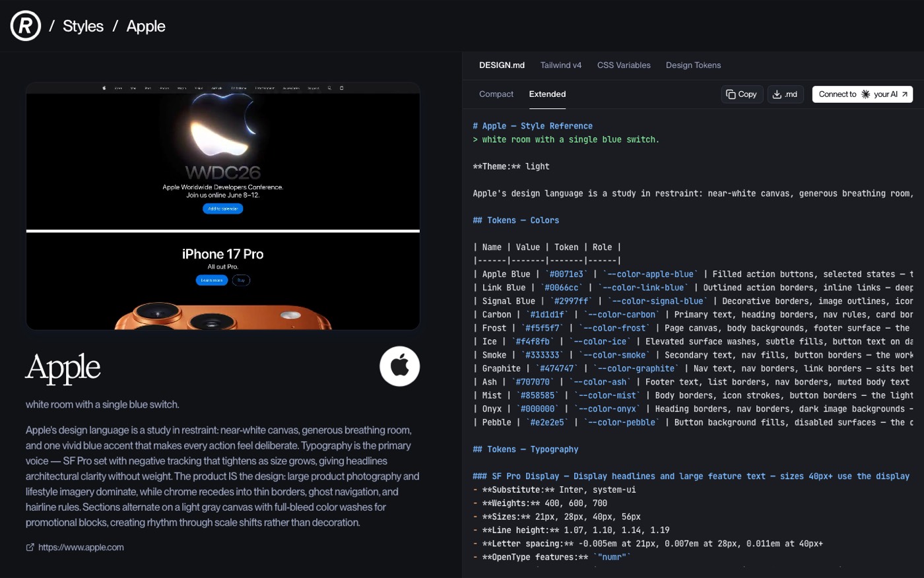
Task: Click the "**Line height:**" values line
Action: point(571,530)
